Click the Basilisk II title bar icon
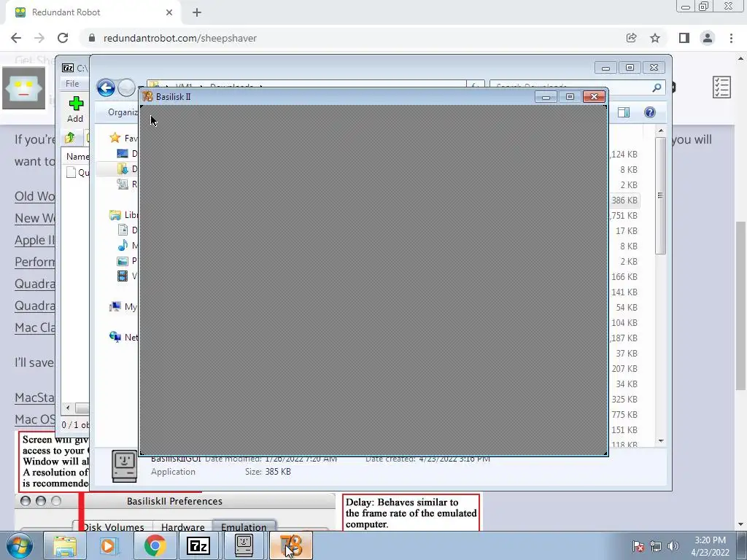The width and height of the screenshot is (747, 560). [x=147, y=97]
